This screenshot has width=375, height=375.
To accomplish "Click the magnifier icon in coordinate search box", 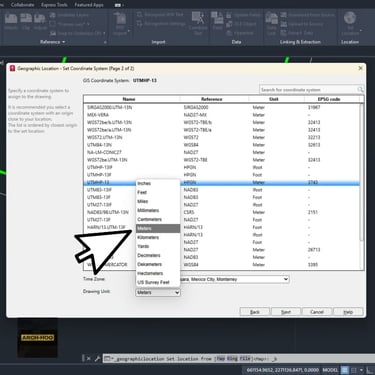I will (x=360, y=90).
